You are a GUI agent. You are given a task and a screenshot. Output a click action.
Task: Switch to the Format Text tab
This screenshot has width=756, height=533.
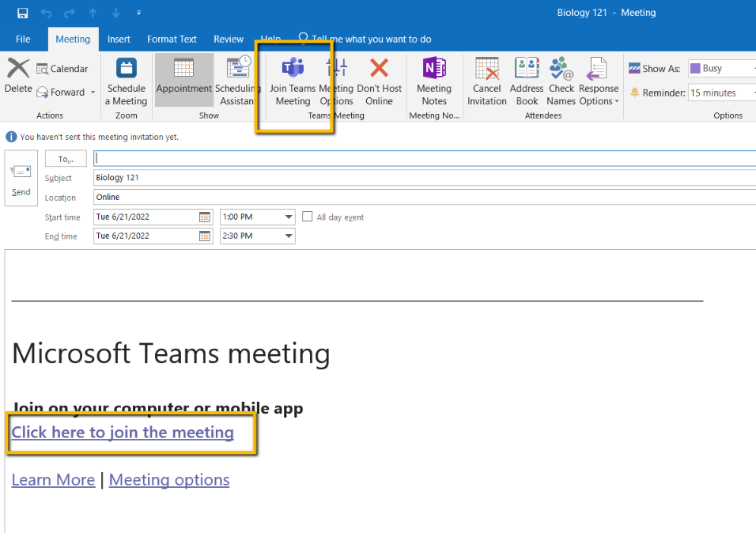[172, 39]
